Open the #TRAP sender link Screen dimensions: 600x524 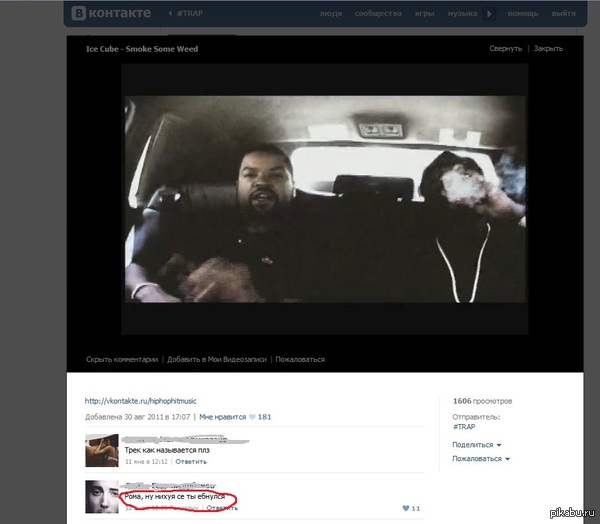464,426
